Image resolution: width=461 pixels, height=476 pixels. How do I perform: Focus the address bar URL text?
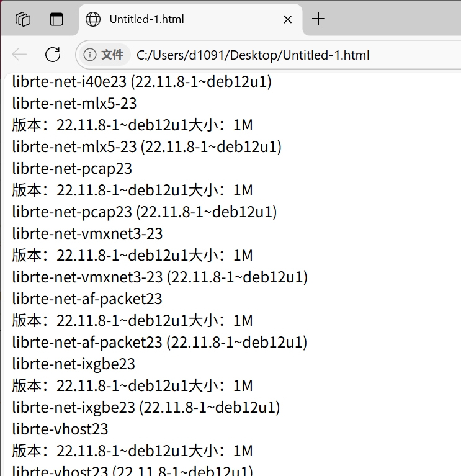pyautogui.click(x=253, y=55)
